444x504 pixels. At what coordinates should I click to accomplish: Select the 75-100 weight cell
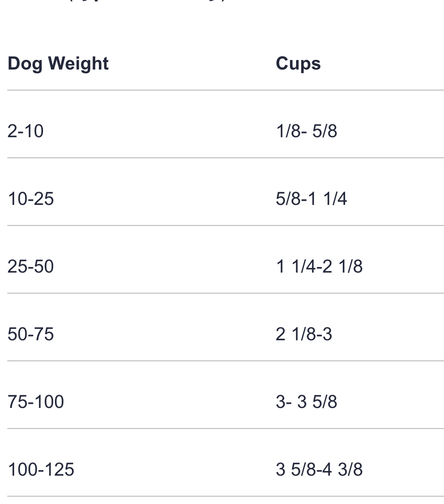[x=36, y=402]
